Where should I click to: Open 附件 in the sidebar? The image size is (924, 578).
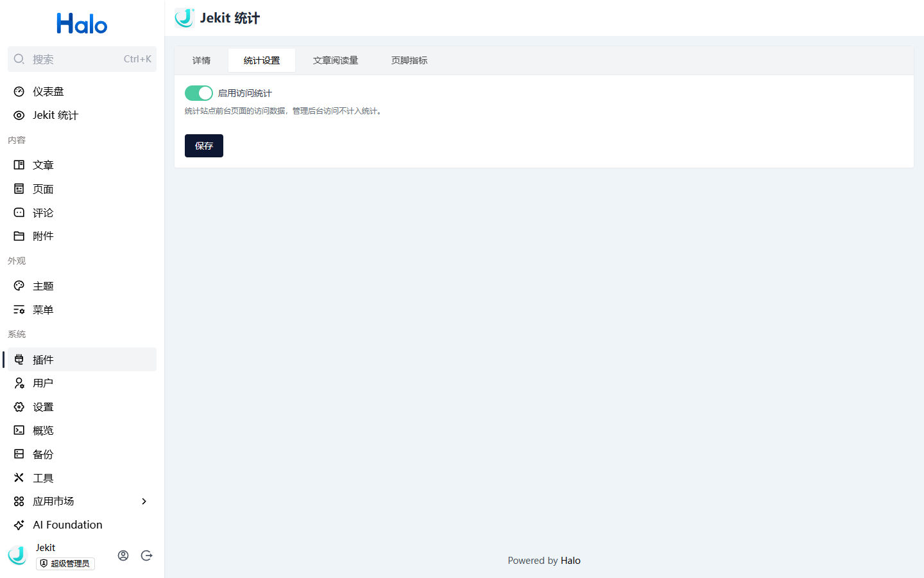tap(82, 236)
